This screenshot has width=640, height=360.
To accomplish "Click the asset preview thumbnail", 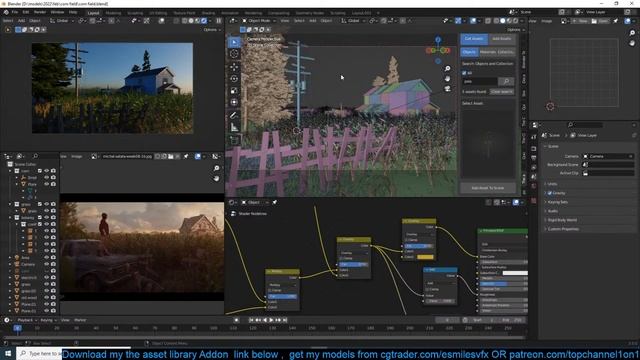I will (x=488, y=143).
